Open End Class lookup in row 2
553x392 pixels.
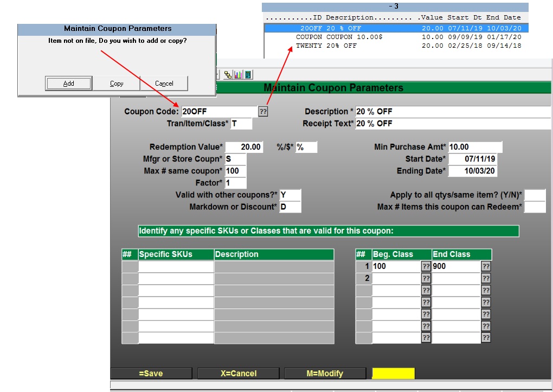point(486,278)
